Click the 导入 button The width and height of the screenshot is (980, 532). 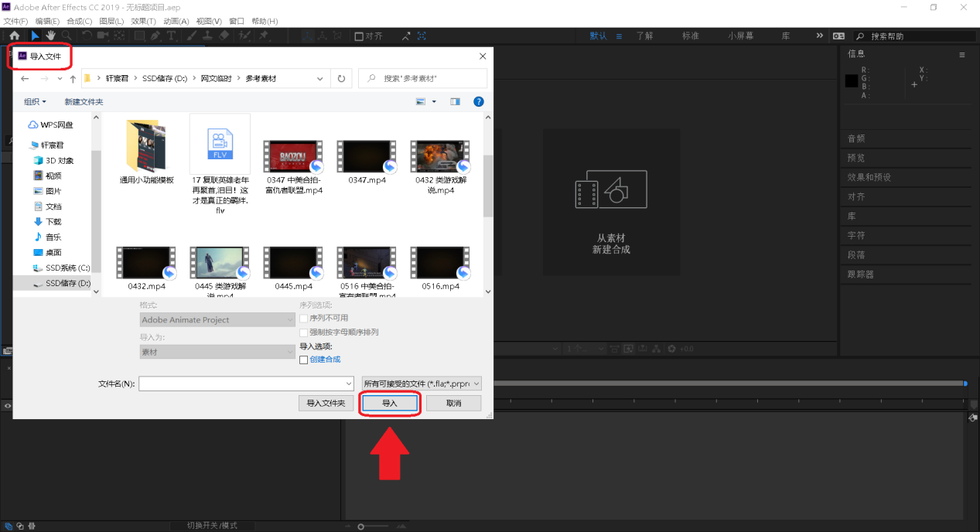pyautogui.click(x=390, y=403)
